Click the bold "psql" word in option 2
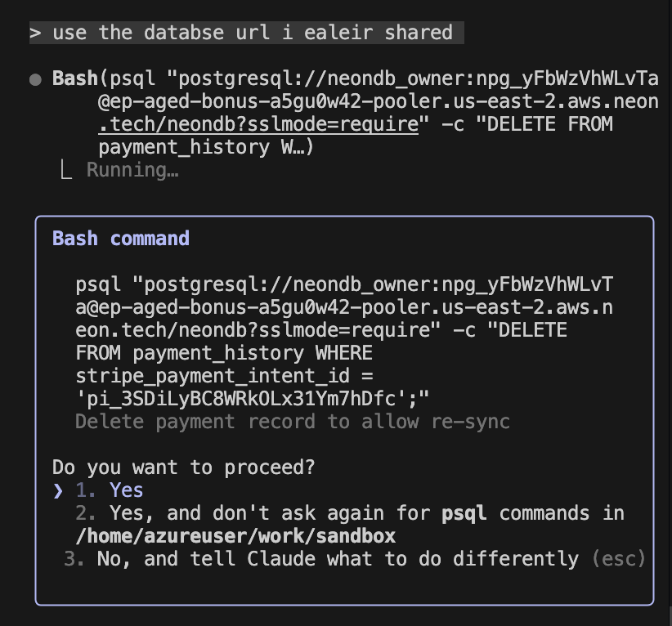The height and width of the screenshot is (626, 672). point(464,513)
